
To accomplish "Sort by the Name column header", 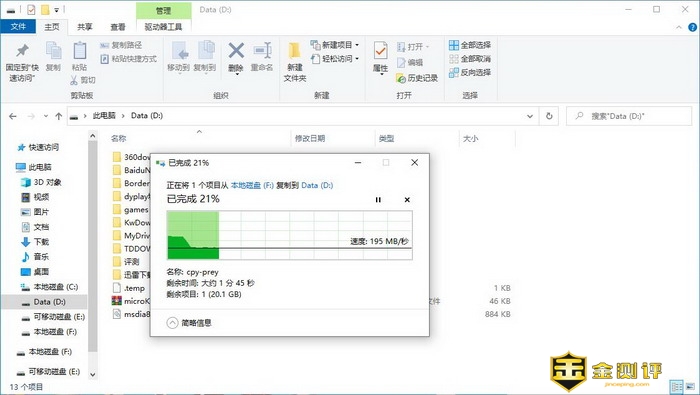I will pyautogui.click(x=119, y=138).
